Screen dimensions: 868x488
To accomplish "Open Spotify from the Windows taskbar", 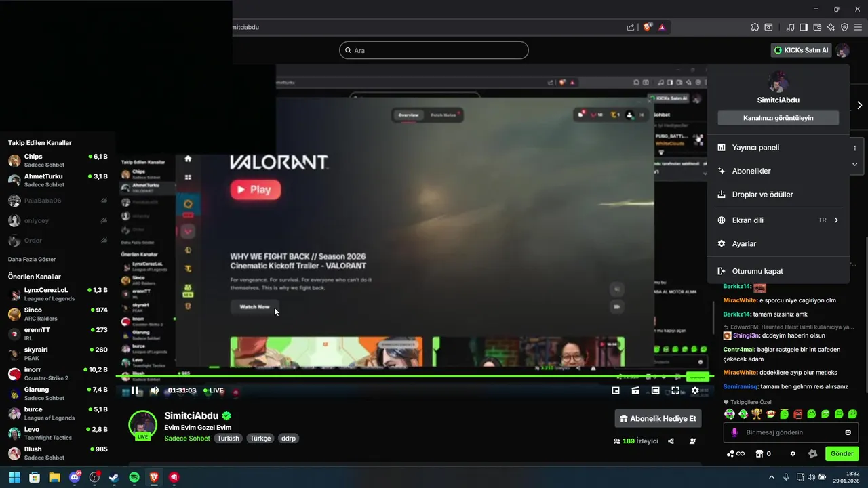I will click(134, 477).
